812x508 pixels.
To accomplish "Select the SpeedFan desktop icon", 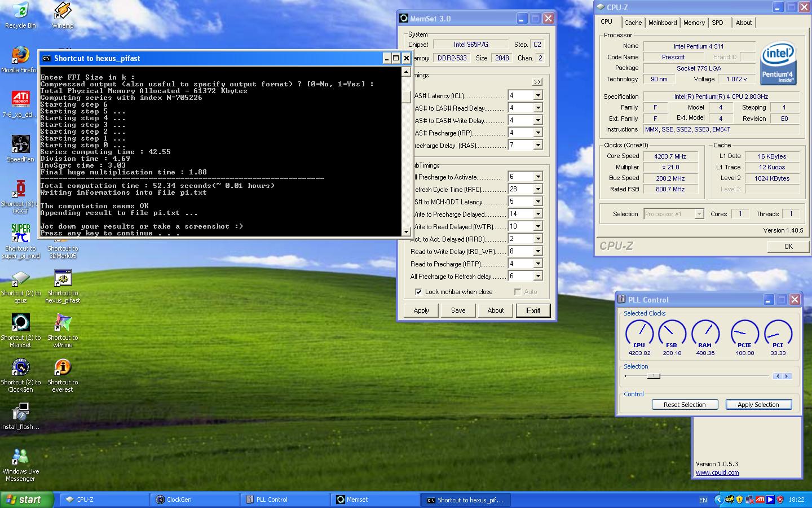I will [20, 148].
